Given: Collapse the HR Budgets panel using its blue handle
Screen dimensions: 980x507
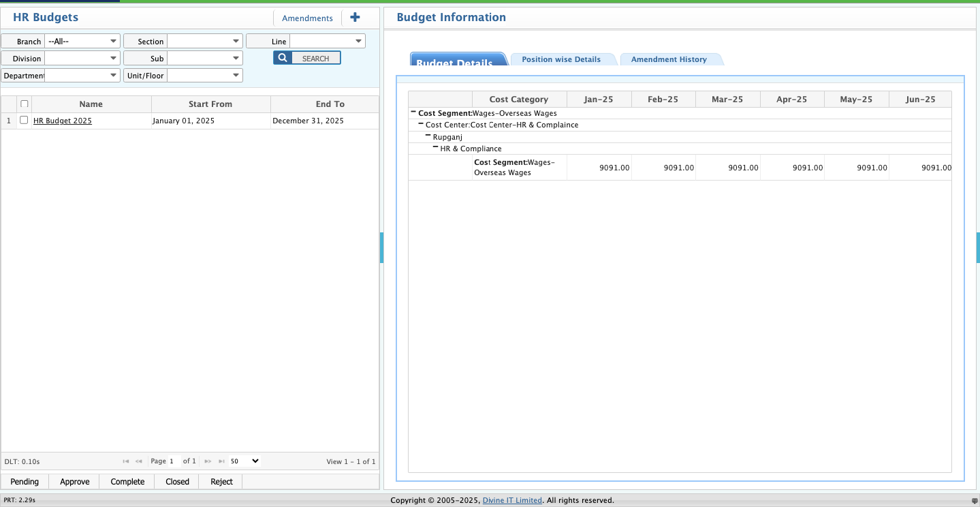Looking at the screenshot, I should 381,247.
